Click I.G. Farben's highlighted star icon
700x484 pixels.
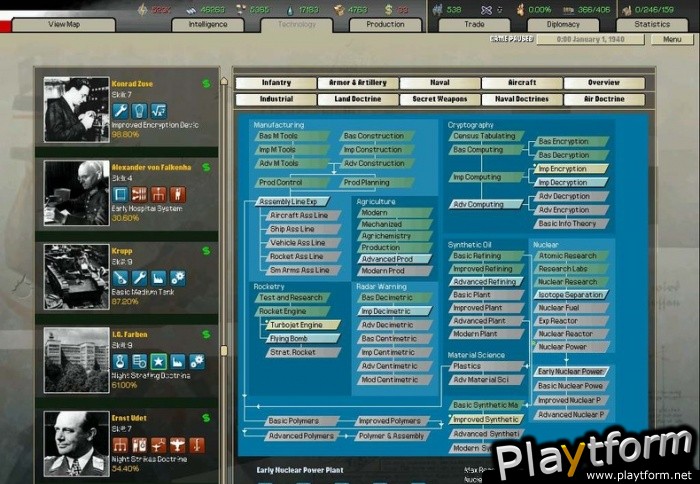[158, 362]
